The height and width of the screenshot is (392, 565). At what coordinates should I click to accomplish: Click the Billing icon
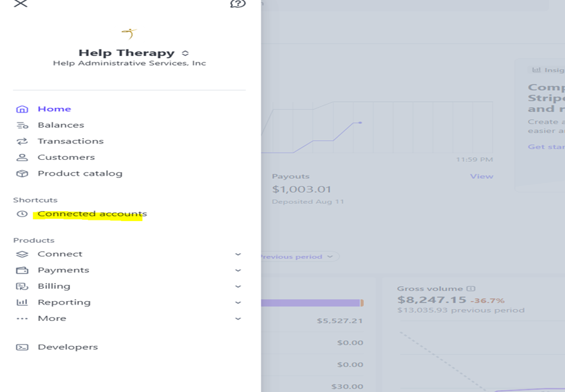[x=22, y=287]
